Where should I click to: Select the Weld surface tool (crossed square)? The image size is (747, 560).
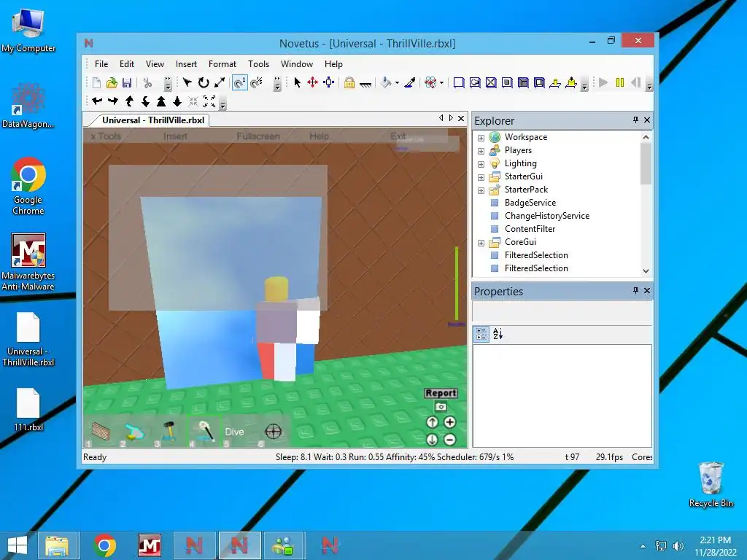[491, 83]
